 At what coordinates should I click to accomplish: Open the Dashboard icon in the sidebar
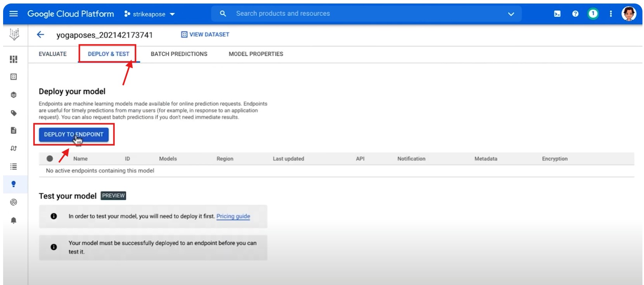coord(14,59)
